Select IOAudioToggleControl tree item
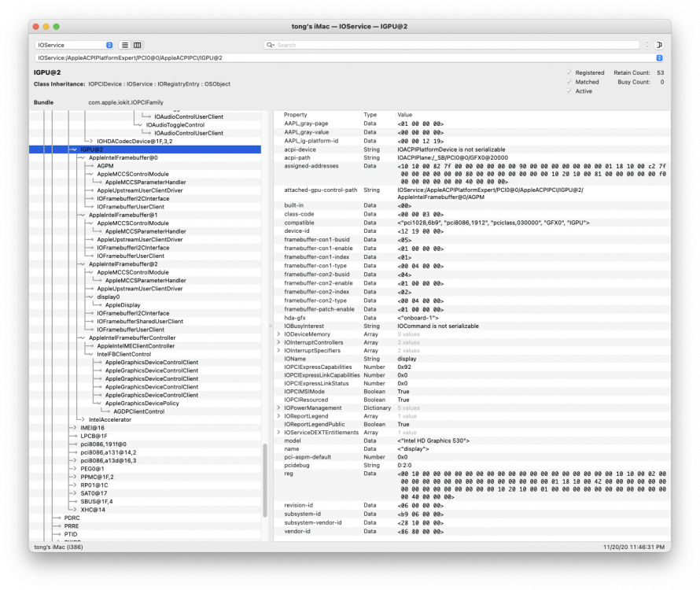The width and height of the screenshot is (700, 590). coord(175,125)
